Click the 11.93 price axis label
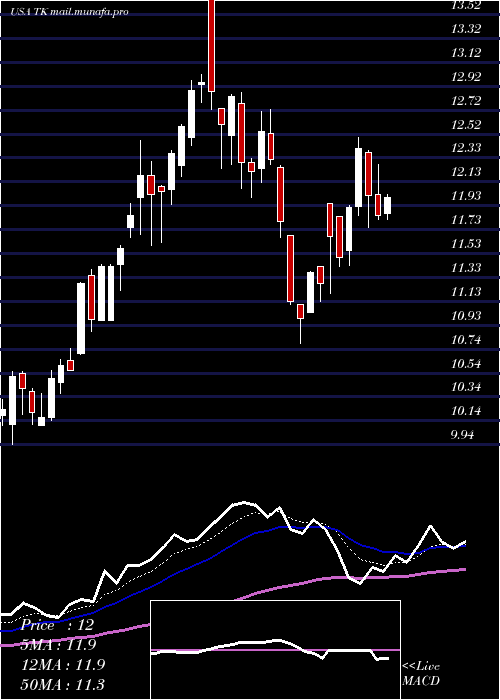The height and width of the screenshot is (700, 500). pos(466,196)
